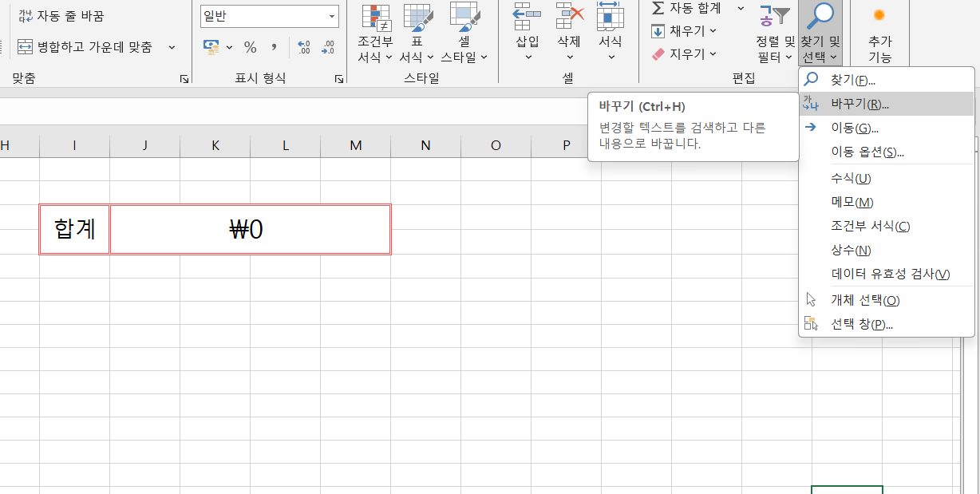Toggle 자동 줄 바꿈 text wrapping
This screenshot has width=980, height=494.
point(61,16)
